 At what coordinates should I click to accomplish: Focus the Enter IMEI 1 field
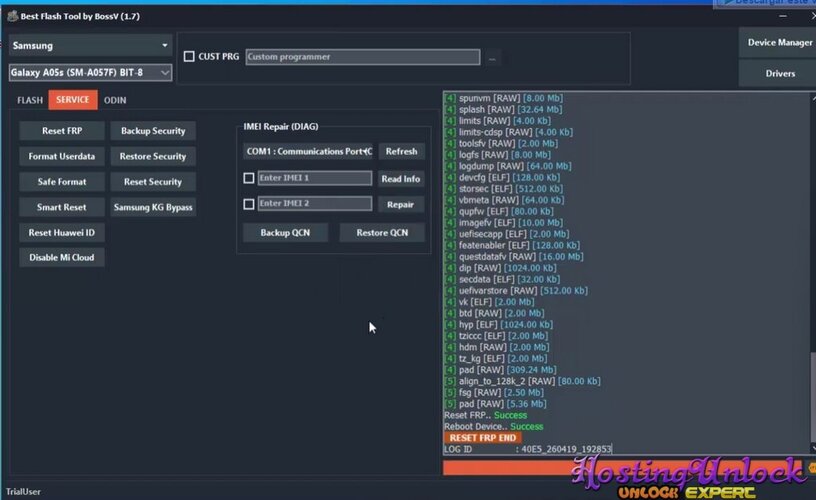(x=315, y=178)
